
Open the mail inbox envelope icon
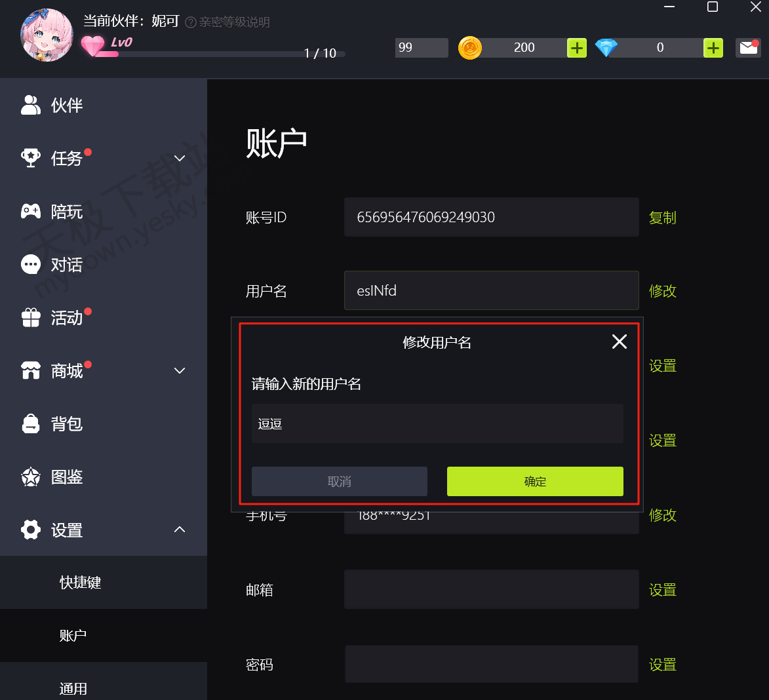(x=749, y=48)
